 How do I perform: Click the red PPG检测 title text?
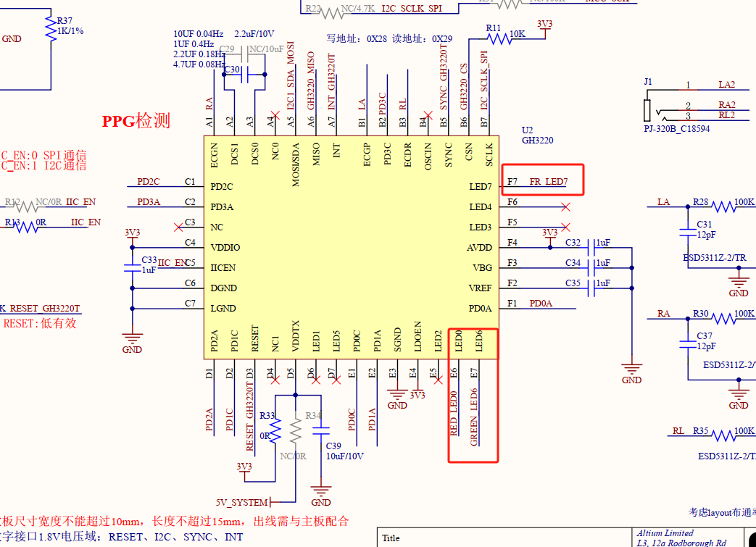click(136, 121)
